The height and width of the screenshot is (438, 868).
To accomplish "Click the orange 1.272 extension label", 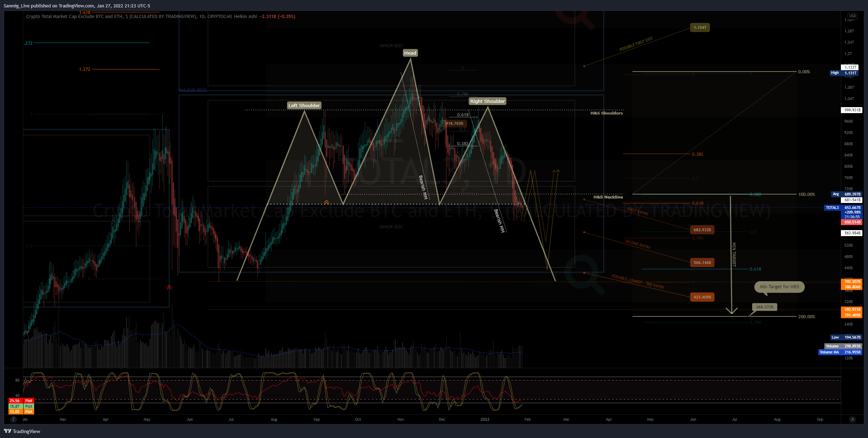I will pyautogui.click(x=85, y=69).
